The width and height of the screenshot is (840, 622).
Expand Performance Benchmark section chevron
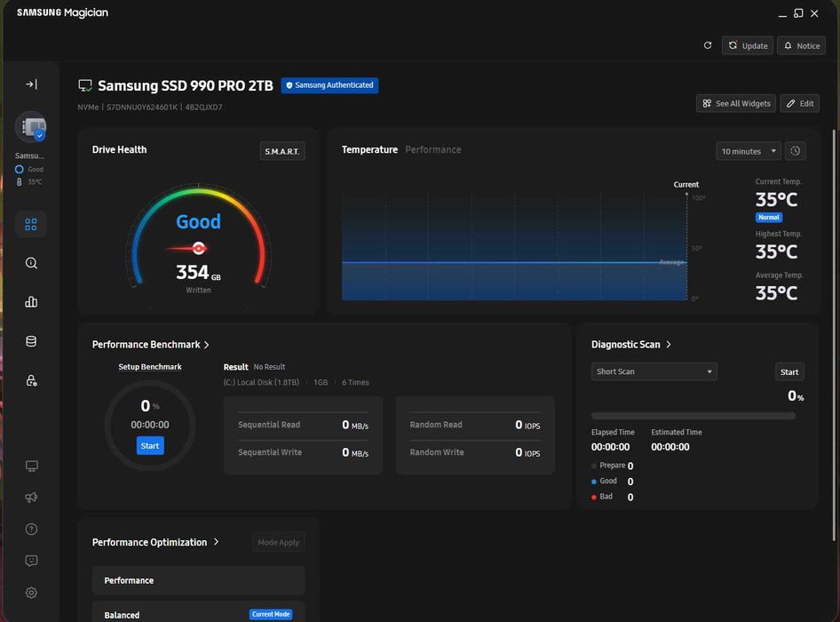tap(207, 345)
